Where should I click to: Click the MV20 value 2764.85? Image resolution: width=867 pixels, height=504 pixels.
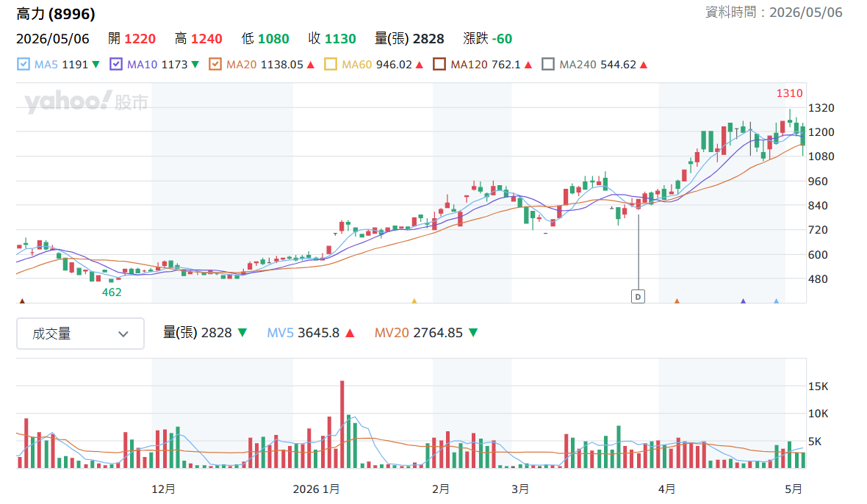438,333
